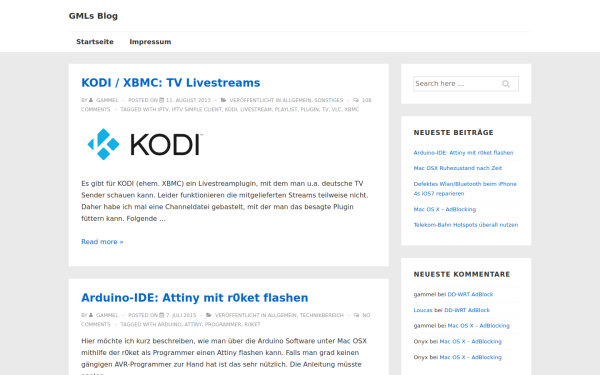Viewport: 600px width, 375px height.
Task: Open the TECHNIKBEREICH category link
Action: (322, 315)
